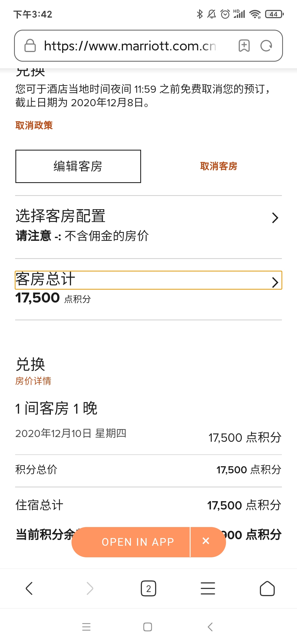Tap the marriott.com.cn URL address field
The height and width of the screenshot is (644, 297).
[130, 46]
